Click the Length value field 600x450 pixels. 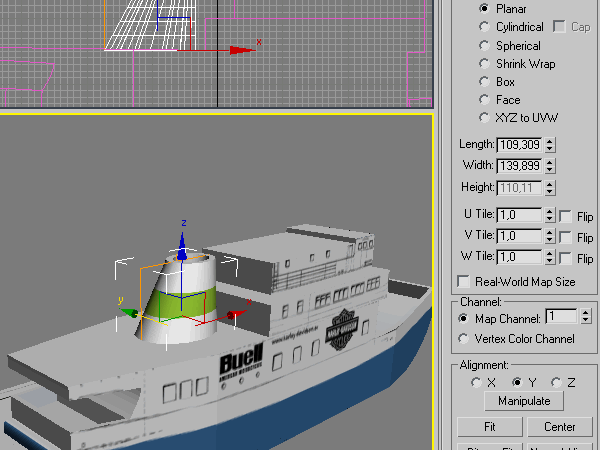tap(519, 145)
